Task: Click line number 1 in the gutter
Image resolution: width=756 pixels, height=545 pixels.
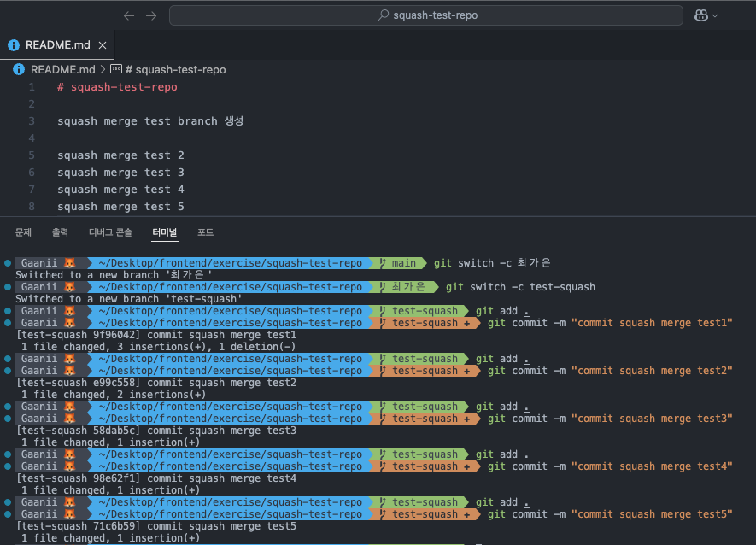Action: tap(32, 87)
